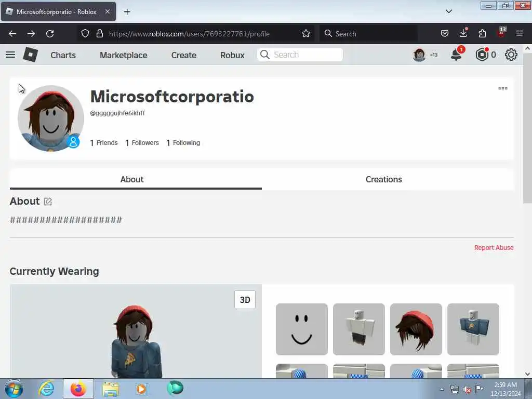Show hidden system tray icons

pos(442,389)
